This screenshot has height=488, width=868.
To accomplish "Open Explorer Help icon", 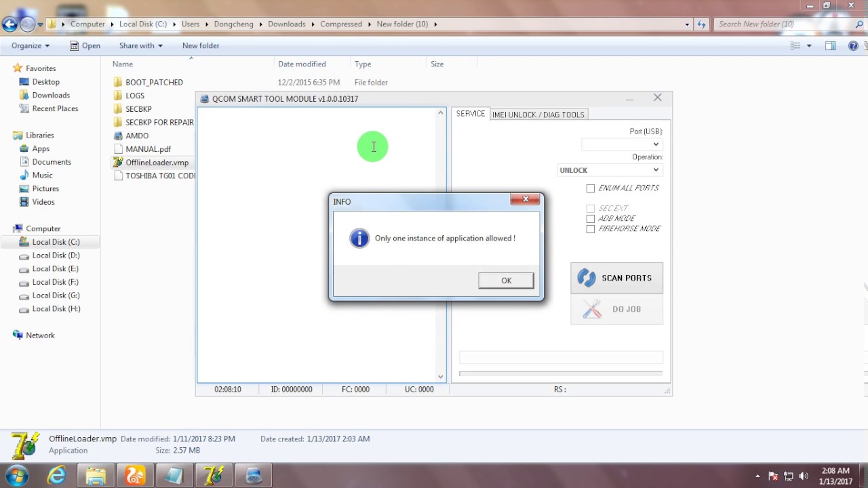I will pos(853,45).
